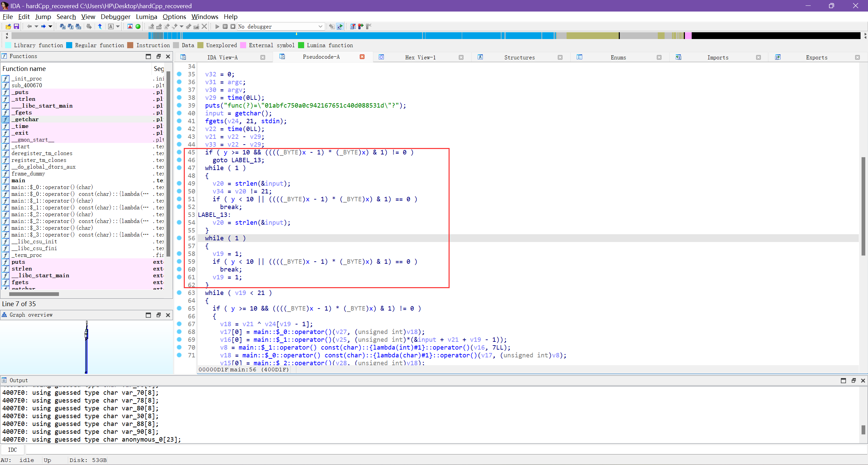Open the Jump menu
The height and width of the screenshot is (465, 868).
point(43,17)
